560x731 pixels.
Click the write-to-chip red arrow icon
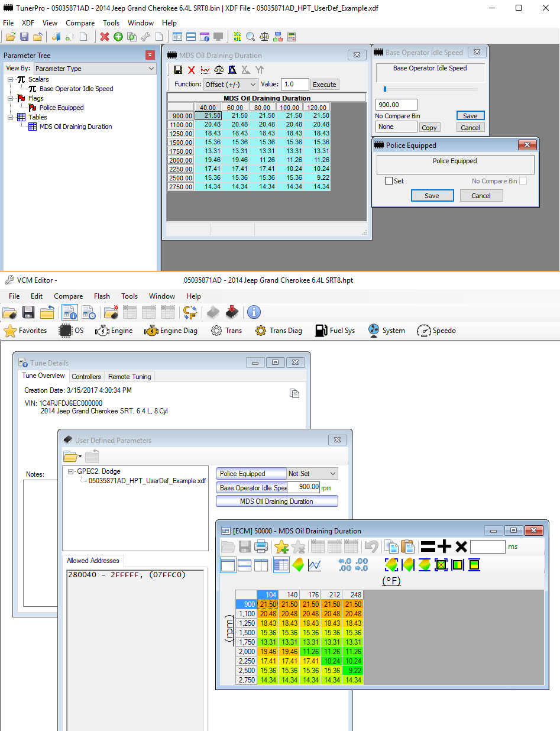click(233, 312)
